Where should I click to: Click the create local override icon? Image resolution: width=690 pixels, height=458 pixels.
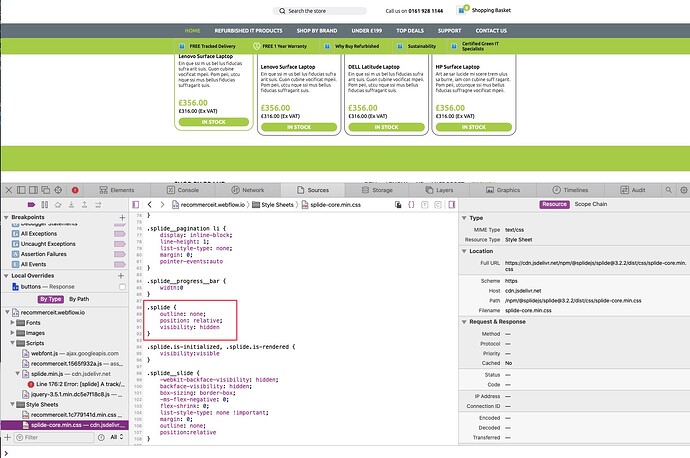[398, 205]
